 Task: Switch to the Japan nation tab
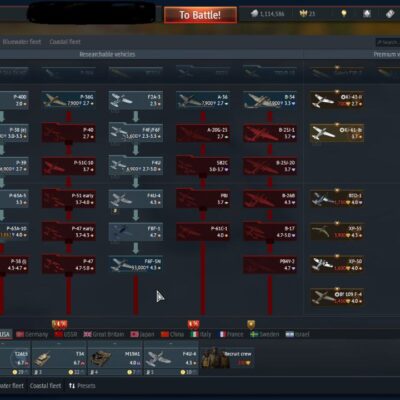(x=143, y=334)
